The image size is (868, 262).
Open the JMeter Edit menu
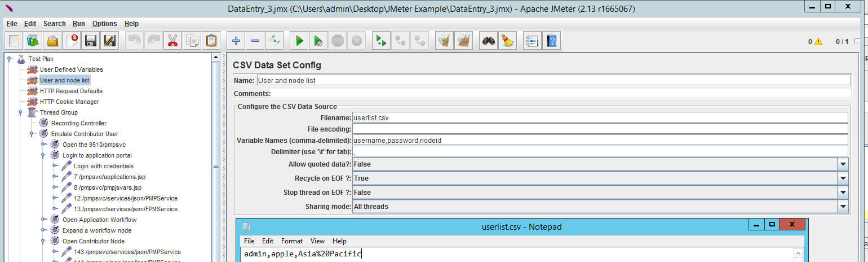30,24
